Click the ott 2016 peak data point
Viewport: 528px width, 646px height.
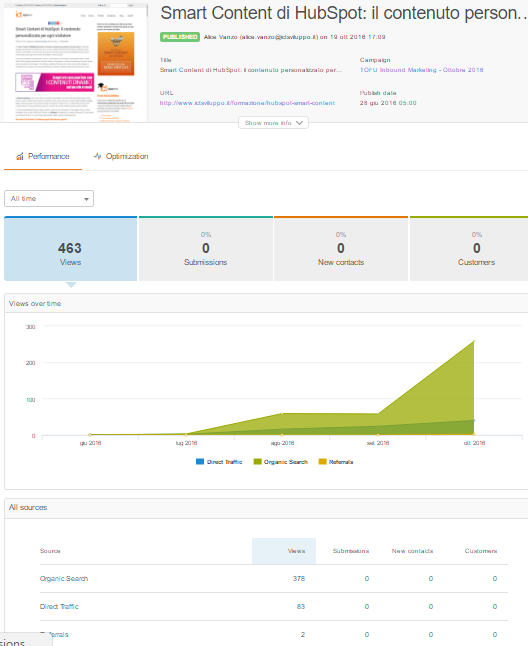[x=474, y=341]
